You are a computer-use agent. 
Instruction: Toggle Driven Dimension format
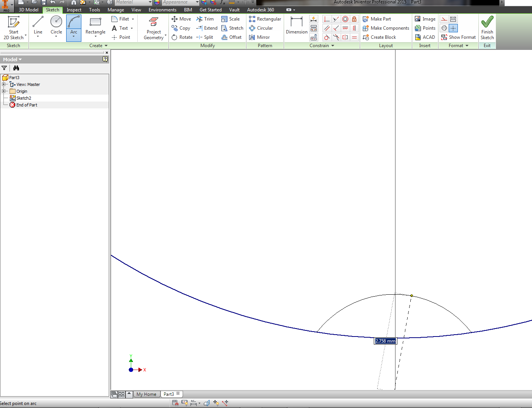click(x=453, y=19)
